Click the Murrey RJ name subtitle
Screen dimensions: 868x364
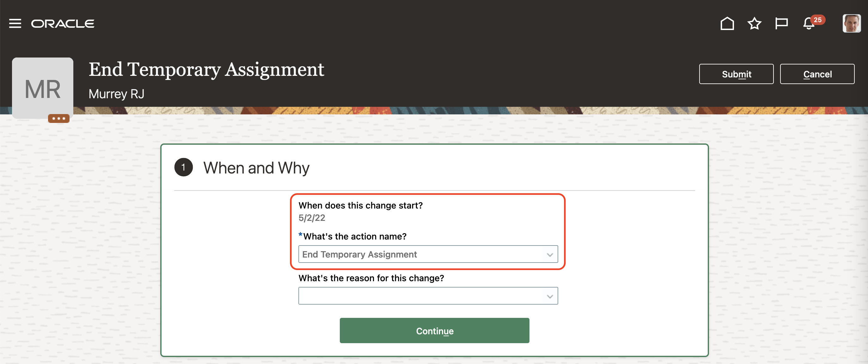(116, 94)
